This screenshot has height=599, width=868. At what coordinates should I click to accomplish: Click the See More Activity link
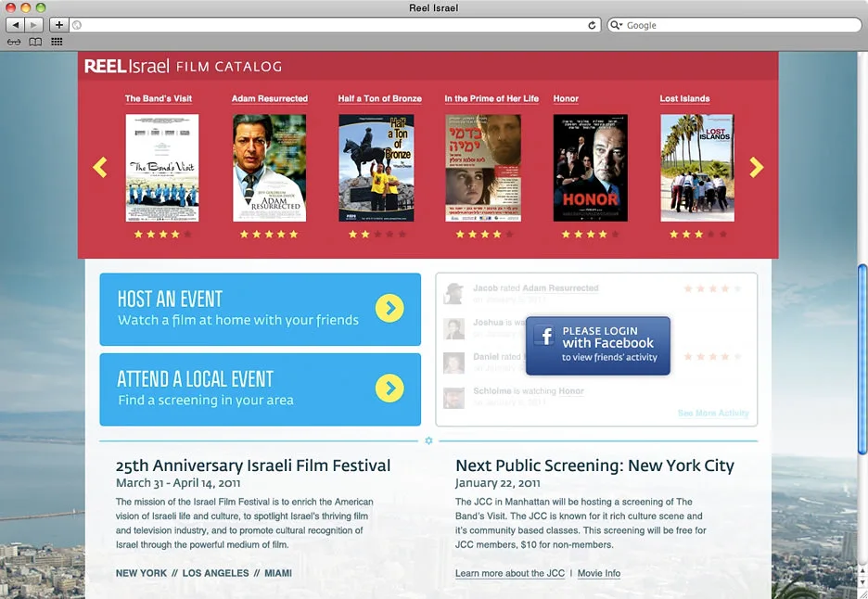713,413
